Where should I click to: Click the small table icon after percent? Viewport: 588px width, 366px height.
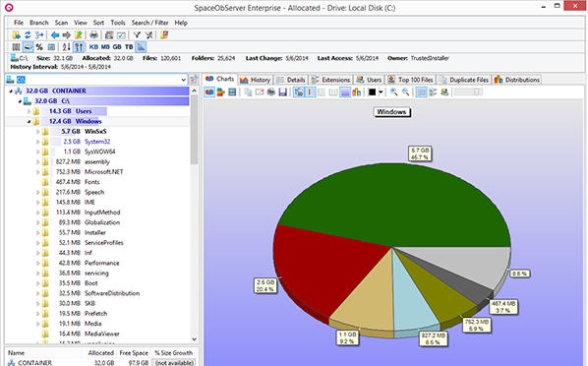tap(51, 47)
